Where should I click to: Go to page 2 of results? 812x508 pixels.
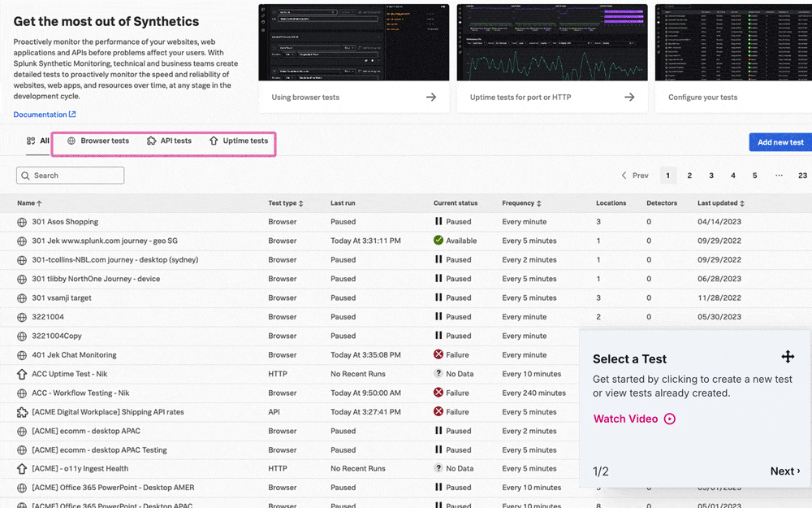(x=689, y=176)
